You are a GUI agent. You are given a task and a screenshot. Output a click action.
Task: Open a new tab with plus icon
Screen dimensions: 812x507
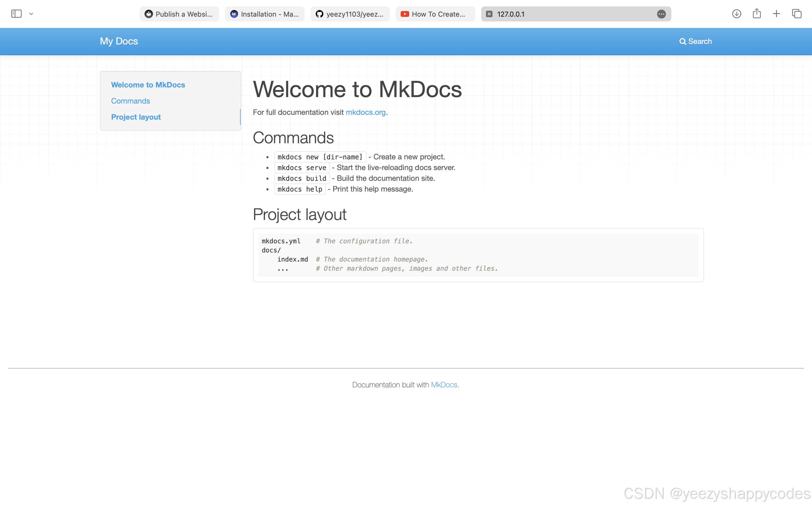pyautogui.click(x=777, y=14)
